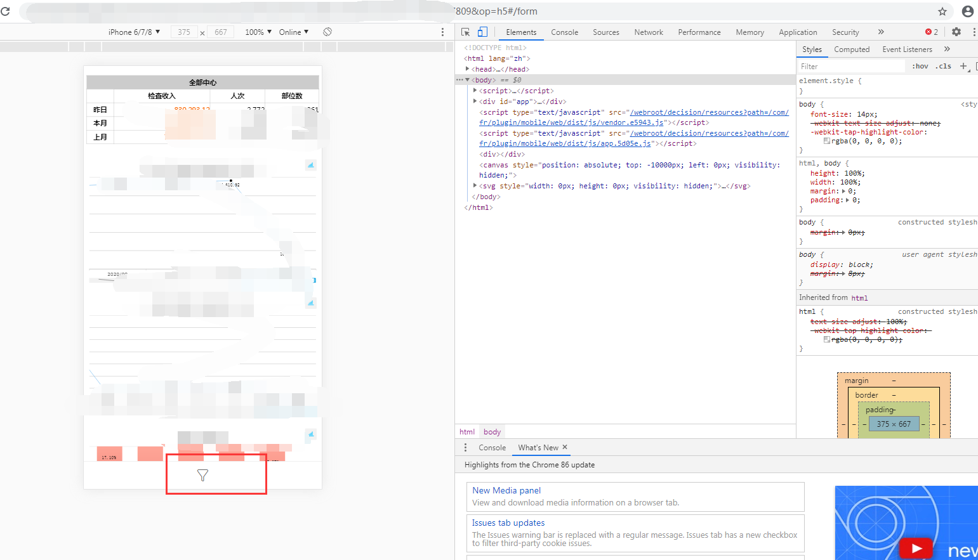Add new style rule plus icon

click(x=963, y=66)
